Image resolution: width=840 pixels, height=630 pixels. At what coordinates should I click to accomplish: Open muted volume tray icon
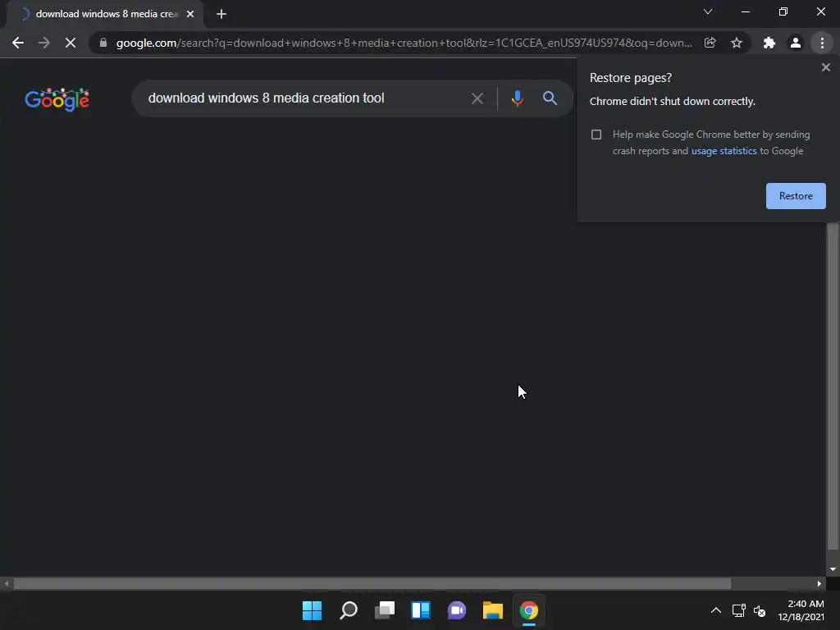click(760, 610)
